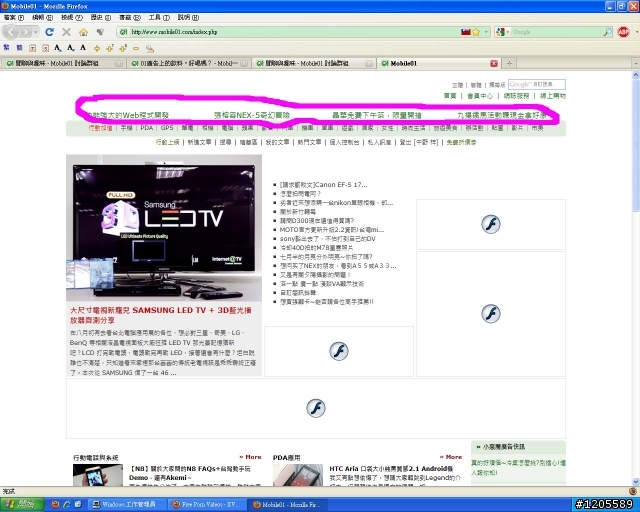
Task: Open the N8 phone article thumbnail
Action: 98,475
